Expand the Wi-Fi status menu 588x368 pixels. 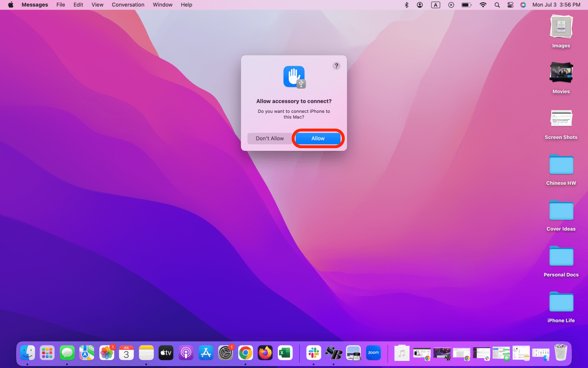(483, 5)
